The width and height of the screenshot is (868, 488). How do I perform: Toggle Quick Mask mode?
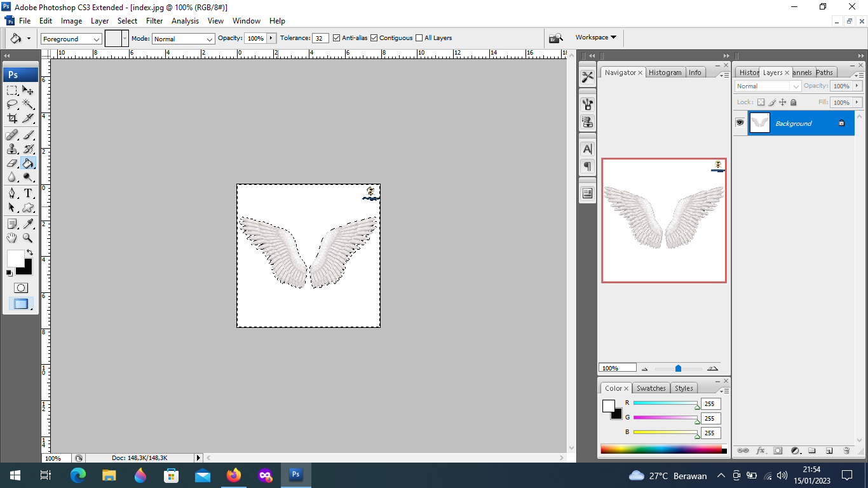[x=20, y=288]
